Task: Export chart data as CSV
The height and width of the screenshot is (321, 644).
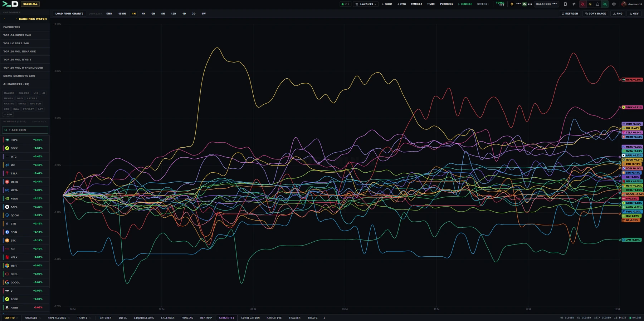Action: click(x=634, y=14)
